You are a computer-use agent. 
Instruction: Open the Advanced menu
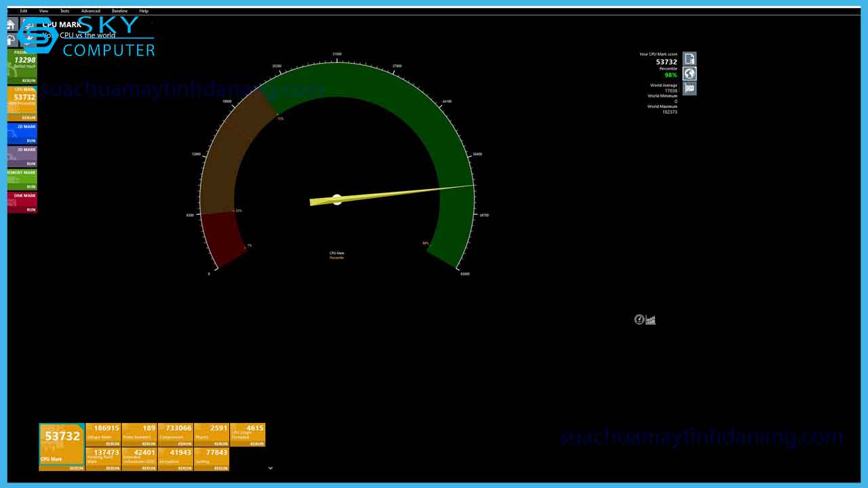90,11
